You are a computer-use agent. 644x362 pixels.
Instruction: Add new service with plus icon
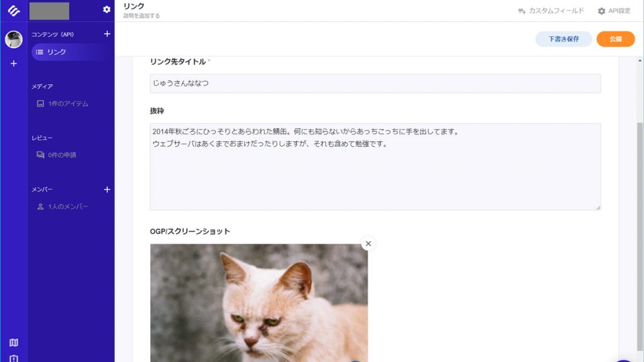[x=14, y=63]
